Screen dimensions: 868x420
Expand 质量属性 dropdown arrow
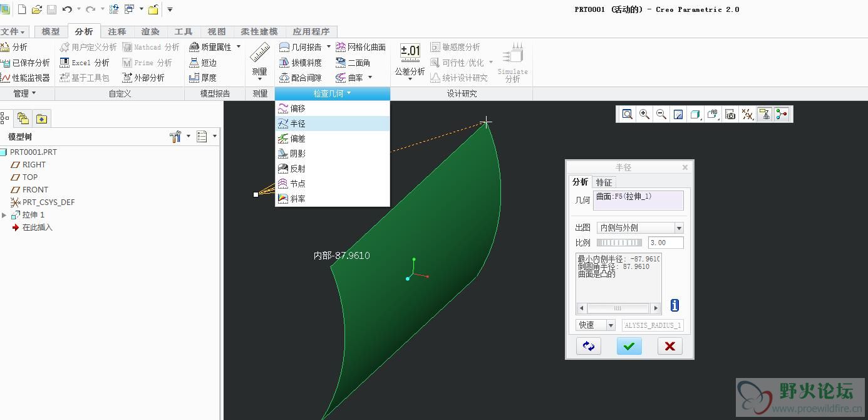(239, 47)
